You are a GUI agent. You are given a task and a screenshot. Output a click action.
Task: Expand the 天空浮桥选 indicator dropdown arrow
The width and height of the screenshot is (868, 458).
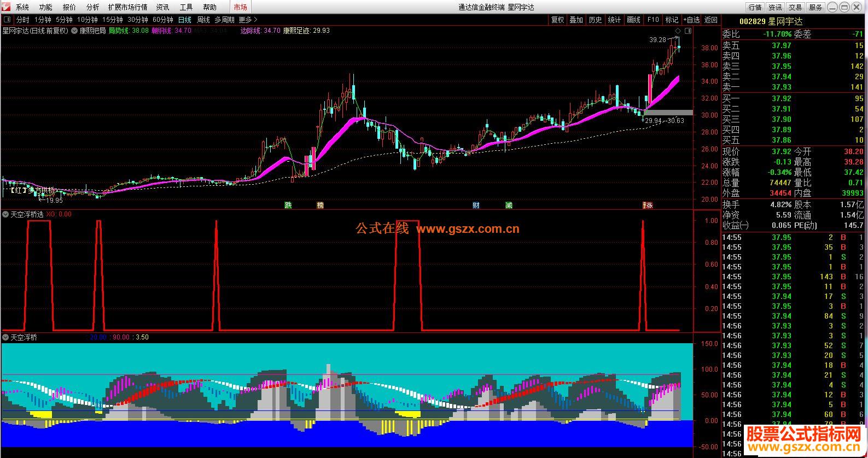tap(5, 214)
